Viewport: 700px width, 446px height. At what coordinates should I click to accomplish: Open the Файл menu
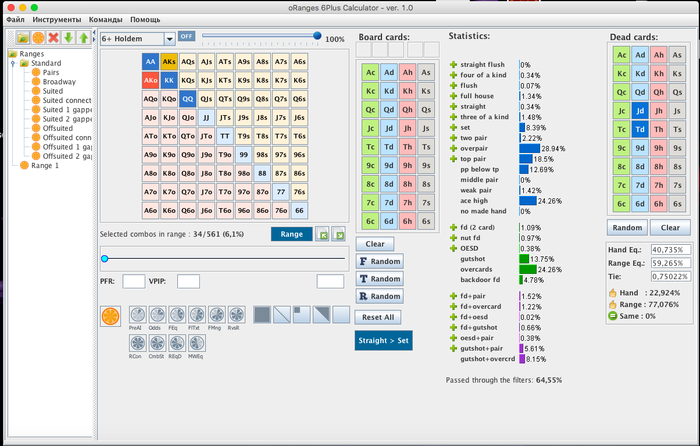15,20
